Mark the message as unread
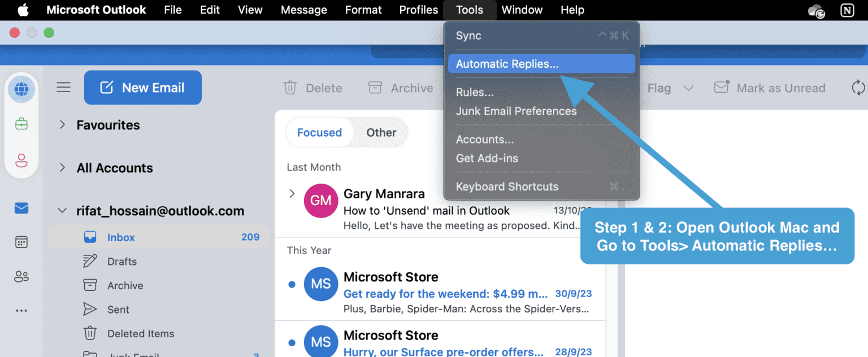Image resolution: width=868 pixels, height=357 pixels. (770, 88)
